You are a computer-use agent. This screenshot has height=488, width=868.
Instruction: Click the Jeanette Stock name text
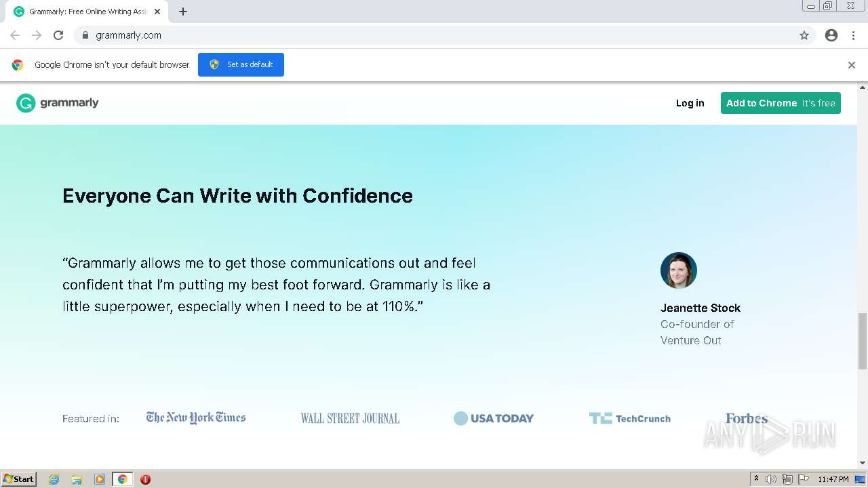point(701,308)
